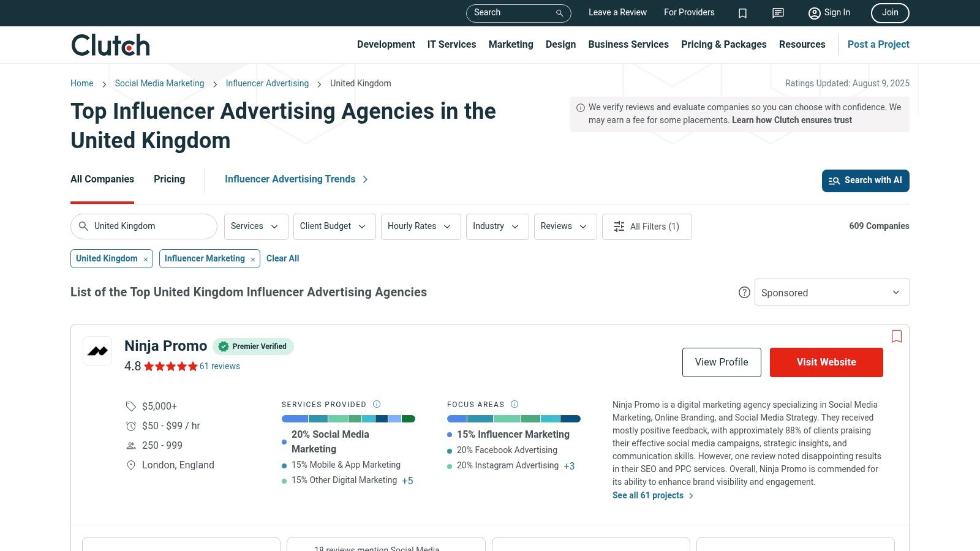Select the All Companies tab

point(102,179)
